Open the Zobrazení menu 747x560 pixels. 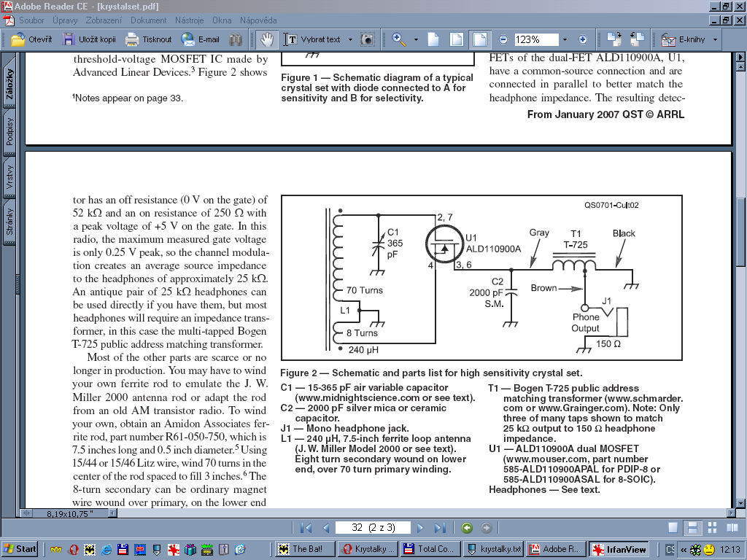click(104, 20)
